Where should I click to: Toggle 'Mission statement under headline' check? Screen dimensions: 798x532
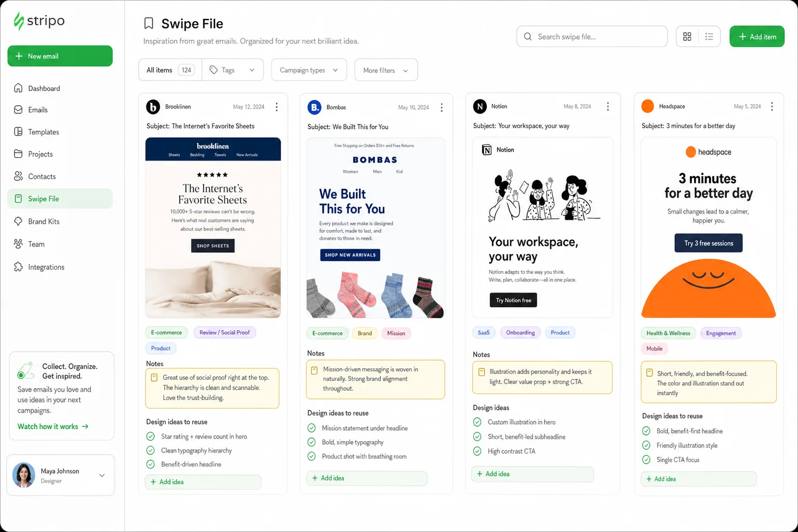click(312, 428)
